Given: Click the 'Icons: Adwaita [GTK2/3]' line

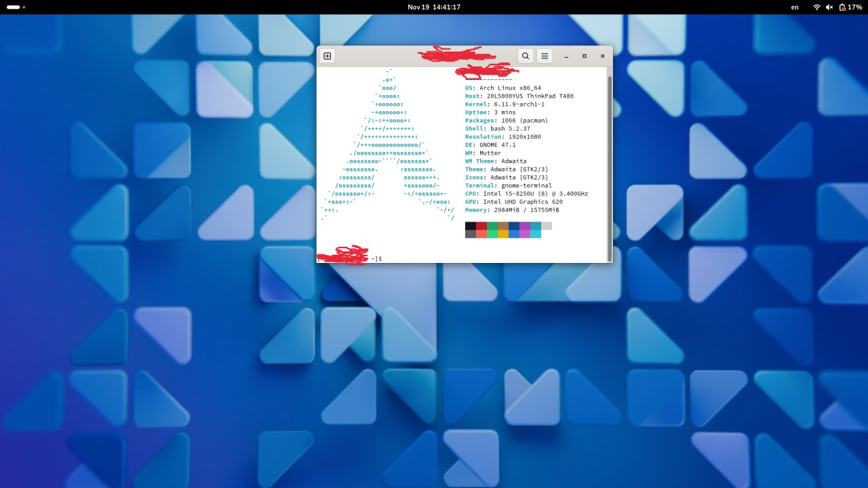Looking at the screenshot, I should coord(507,178).
